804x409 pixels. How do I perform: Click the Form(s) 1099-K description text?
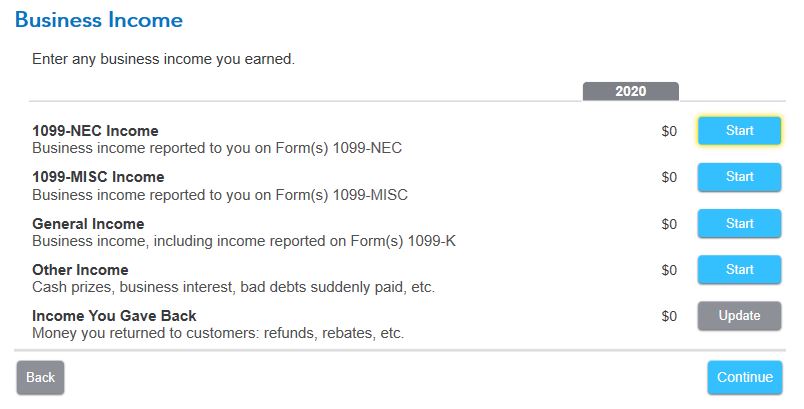click(x=403, y=241)
